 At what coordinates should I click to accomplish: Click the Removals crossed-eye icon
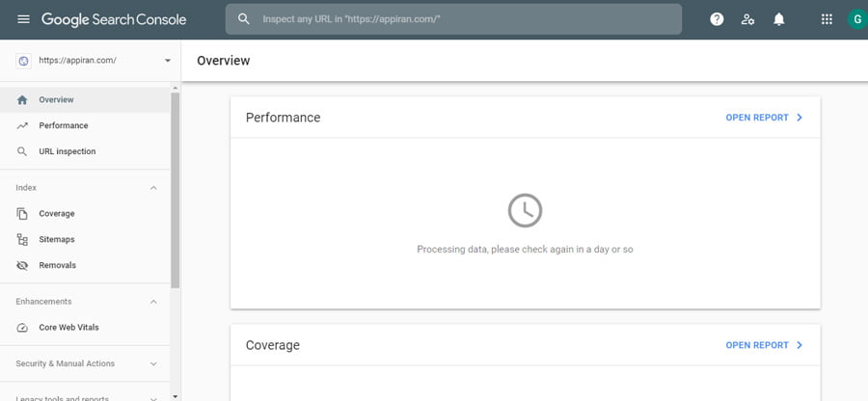click(22, 265)
